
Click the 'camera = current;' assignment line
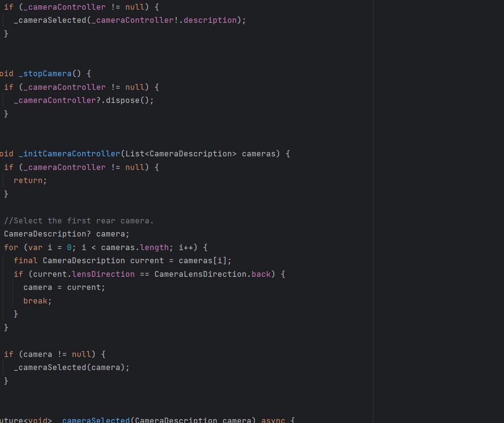click(64, 288)
